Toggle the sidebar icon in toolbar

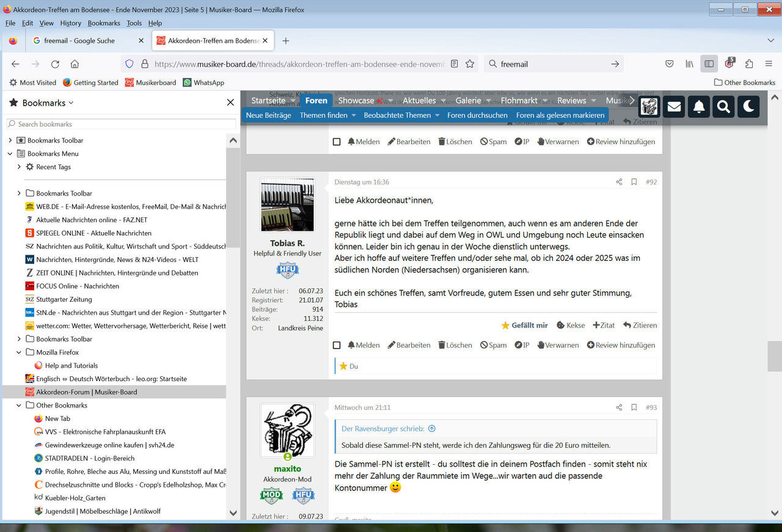pyautogui.click(x=709, y=64)
